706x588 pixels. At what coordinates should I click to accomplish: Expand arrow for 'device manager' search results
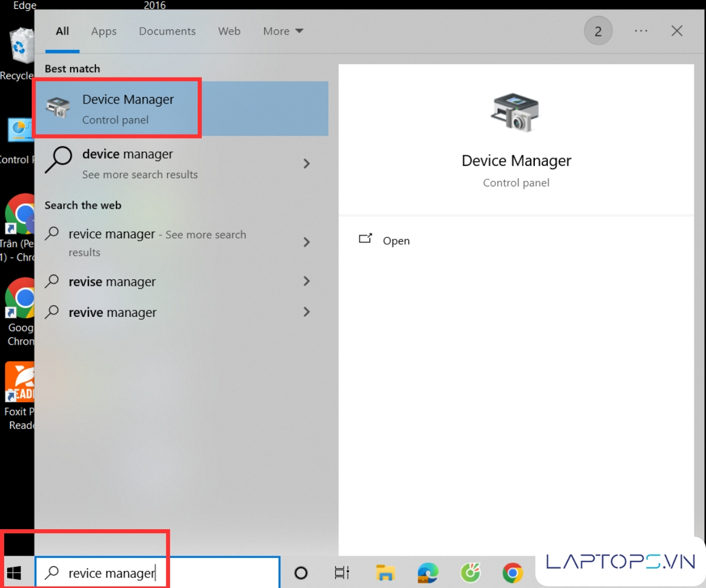tap(307, 163)
